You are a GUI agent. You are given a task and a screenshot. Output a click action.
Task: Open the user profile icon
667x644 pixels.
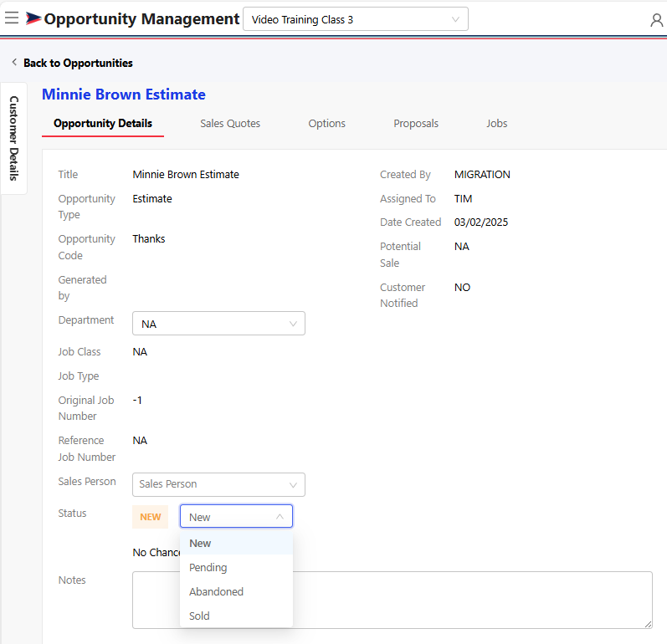click(656, 20)
